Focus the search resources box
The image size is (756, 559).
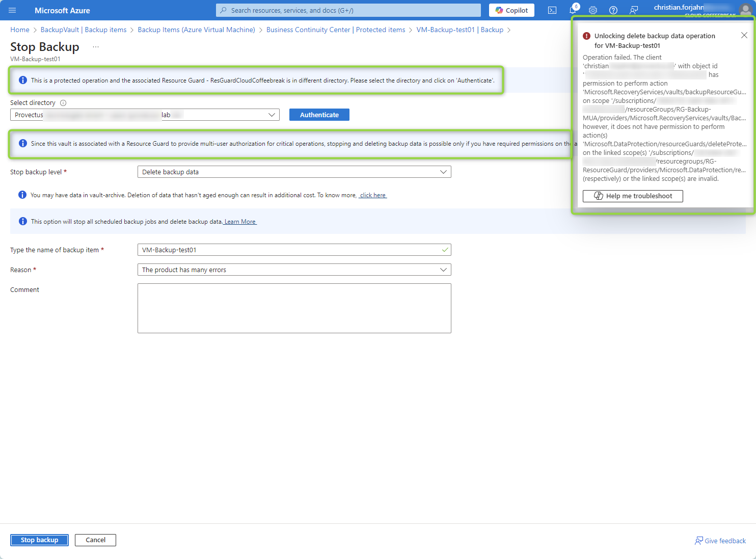pos(348,10)
